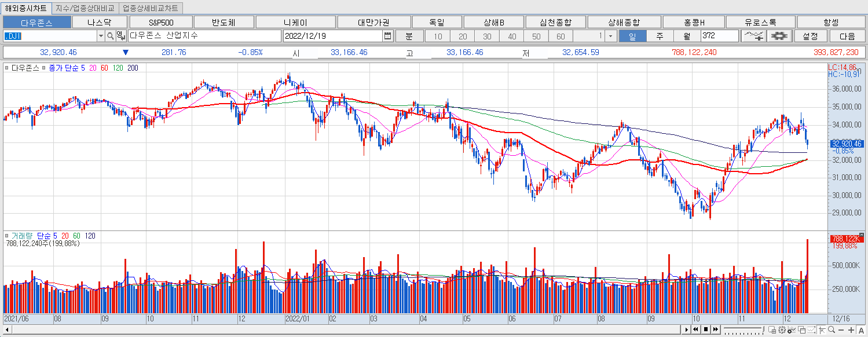This screenshot has height=337, width=868.
Task: Select the 10-minute interval button
Action: [438, 36]
